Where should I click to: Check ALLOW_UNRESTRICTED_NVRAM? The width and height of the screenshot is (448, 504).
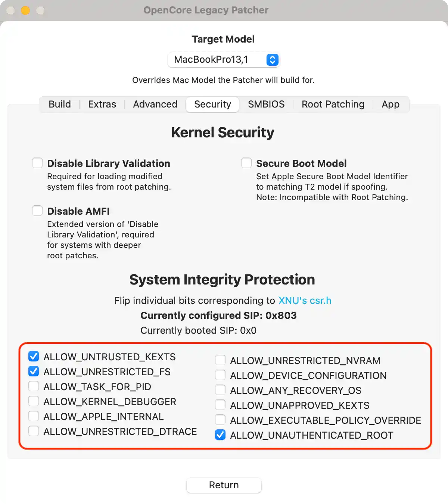point(220,360)
